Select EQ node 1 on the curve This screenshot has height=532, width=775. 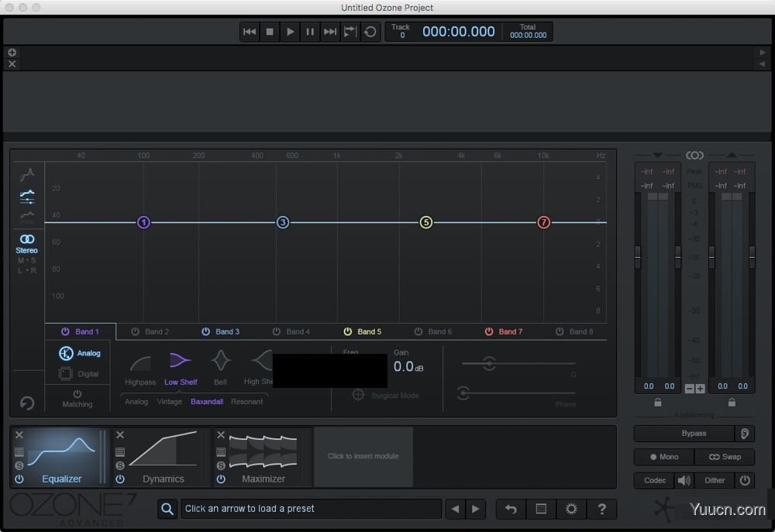click(x=143, y=222)
